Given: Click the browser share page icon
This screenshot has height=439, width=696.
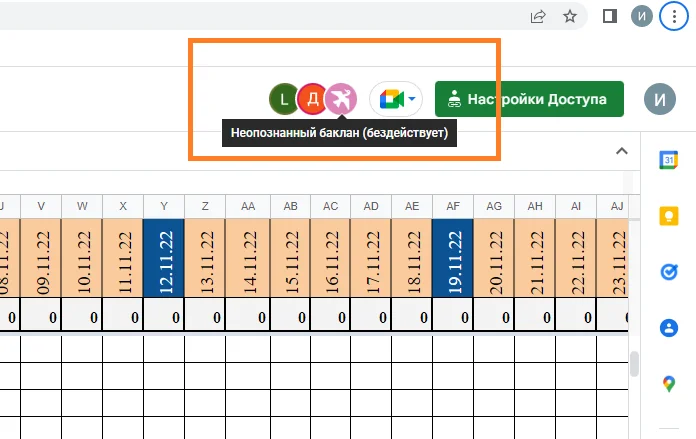Looking at the screenshot, I should [x=538, y=17].
